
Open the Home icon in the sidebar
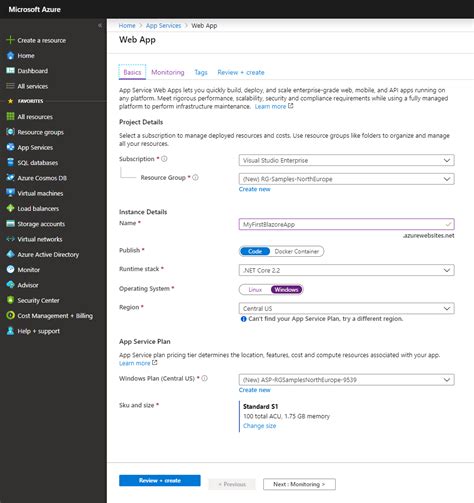tap(10, 55)
